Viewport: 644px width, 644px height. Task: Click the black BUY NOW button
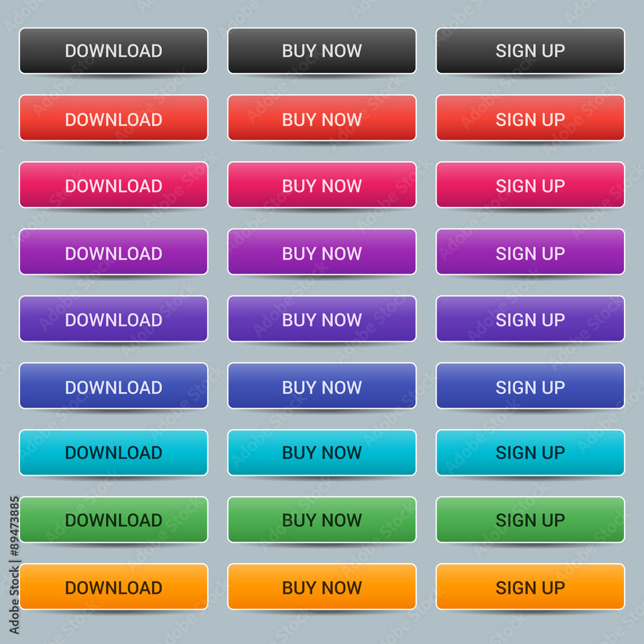coord(322,51)
